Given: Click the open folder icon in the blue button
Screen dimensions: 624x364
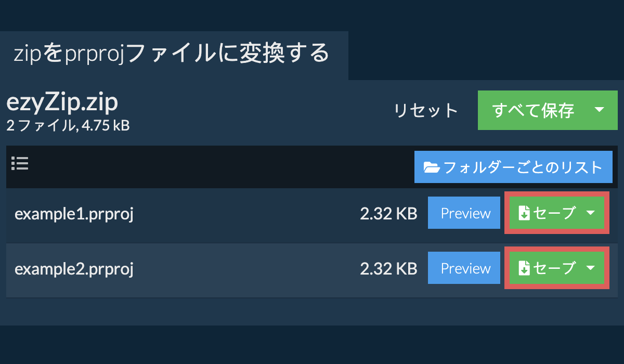Looking at the screenshot, I should coord(431,167).
